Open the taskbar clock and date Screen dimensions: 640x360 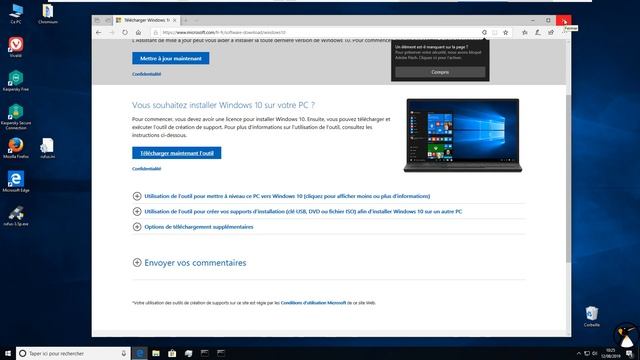pos(611,353)
